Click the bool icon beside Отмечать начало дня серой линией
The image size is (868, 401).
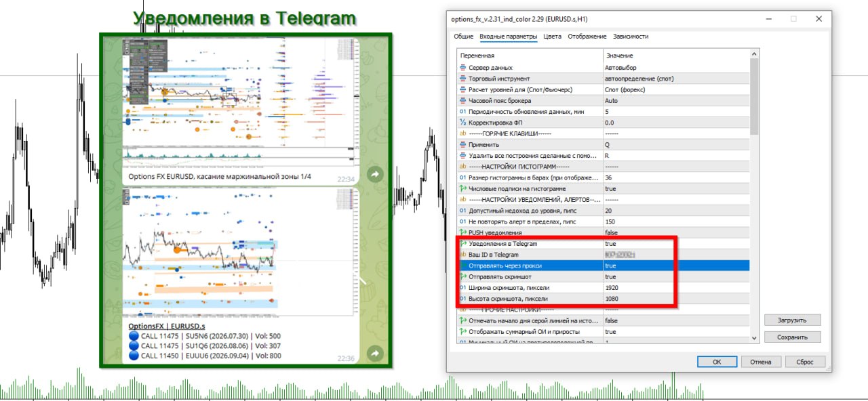[x=463, y=320]
